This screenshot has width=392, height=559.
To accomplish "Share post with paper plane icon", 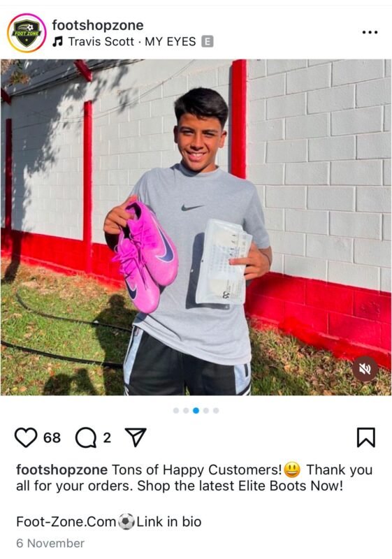I will click(x=136, y=437).
